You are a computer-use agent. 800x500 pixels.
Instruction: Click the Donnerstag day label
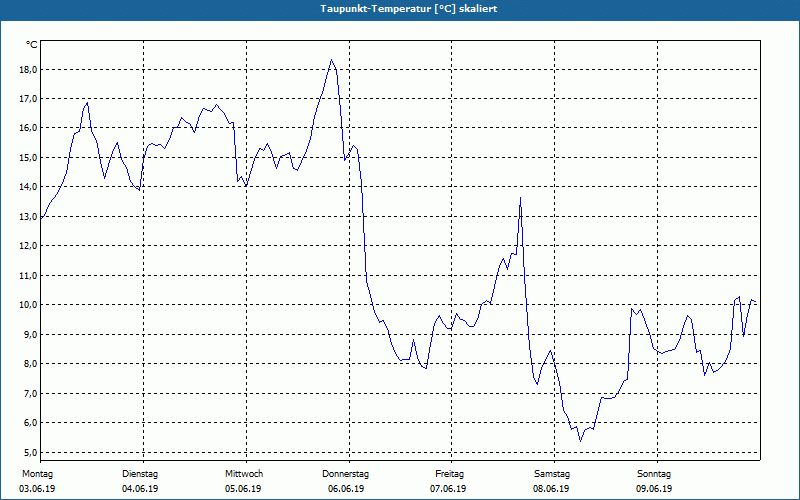(345, 474)
